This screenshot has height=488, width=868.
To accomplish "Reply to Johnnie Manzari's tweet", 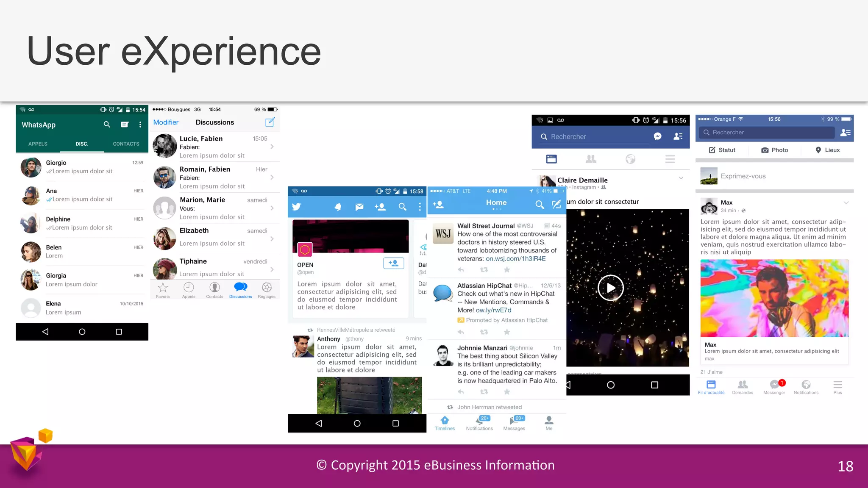I will pyautogui.click(x=461, y=392).
